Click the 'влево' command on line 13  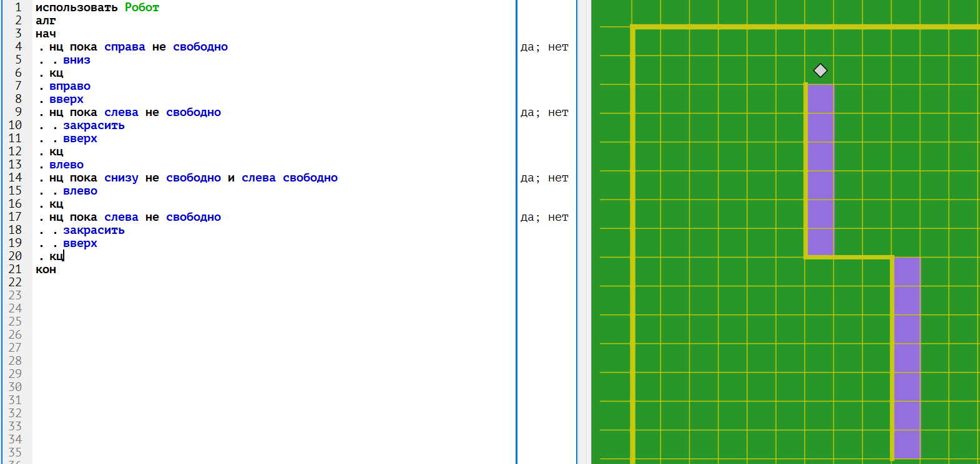[x=66, y=165]
